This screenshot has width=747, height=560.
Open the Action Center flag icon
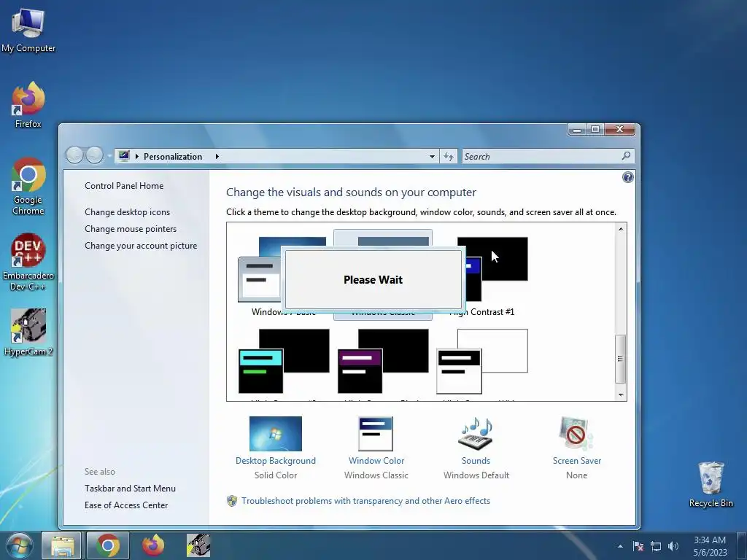pos(638,546)
